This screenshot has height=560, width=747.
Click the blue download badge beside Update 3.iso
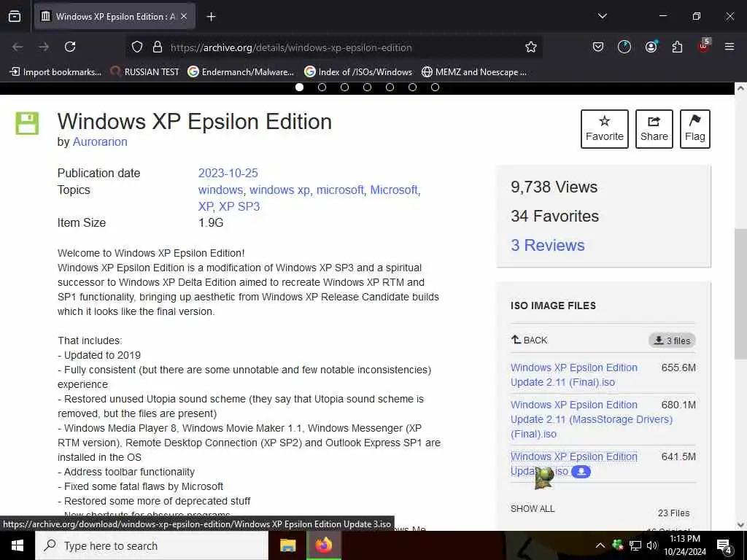pos(581,472)
